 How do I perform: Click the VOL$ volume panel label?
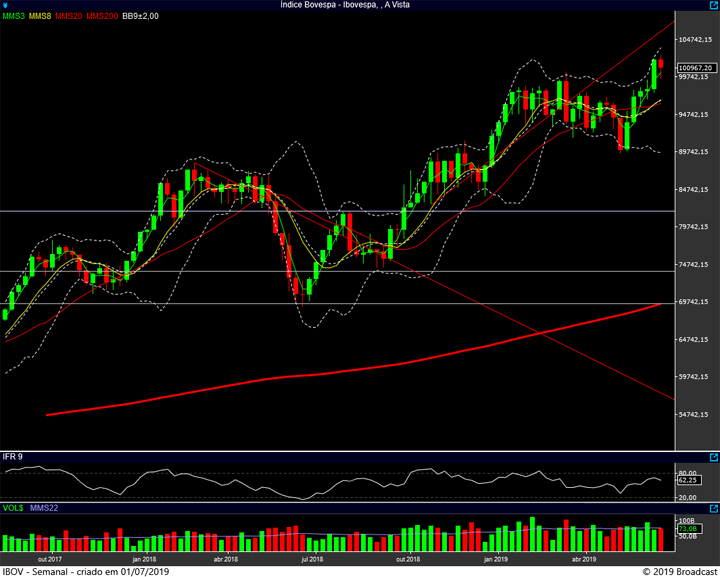pos(12,509)
